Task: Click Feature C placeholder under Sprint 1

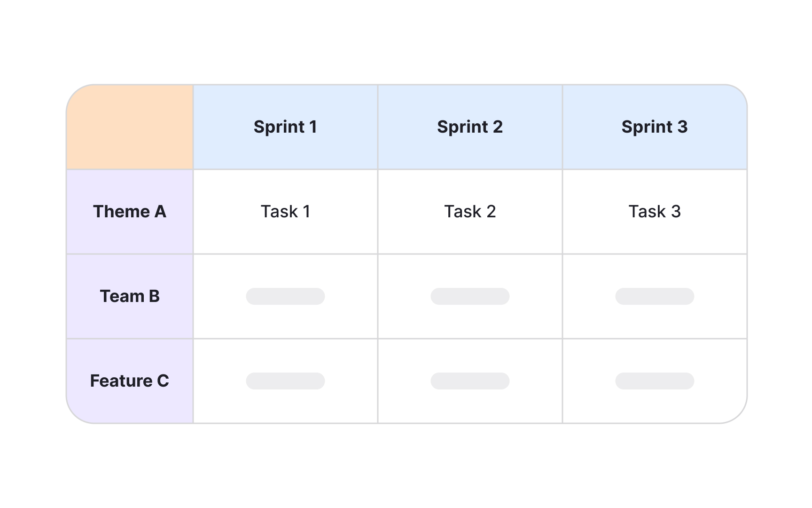Action: tap(285, 381)
